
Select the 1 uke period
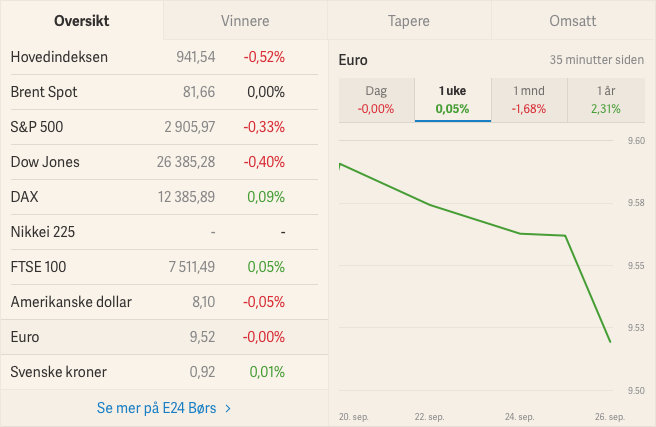pyautogui.click(x=453, y=100)
